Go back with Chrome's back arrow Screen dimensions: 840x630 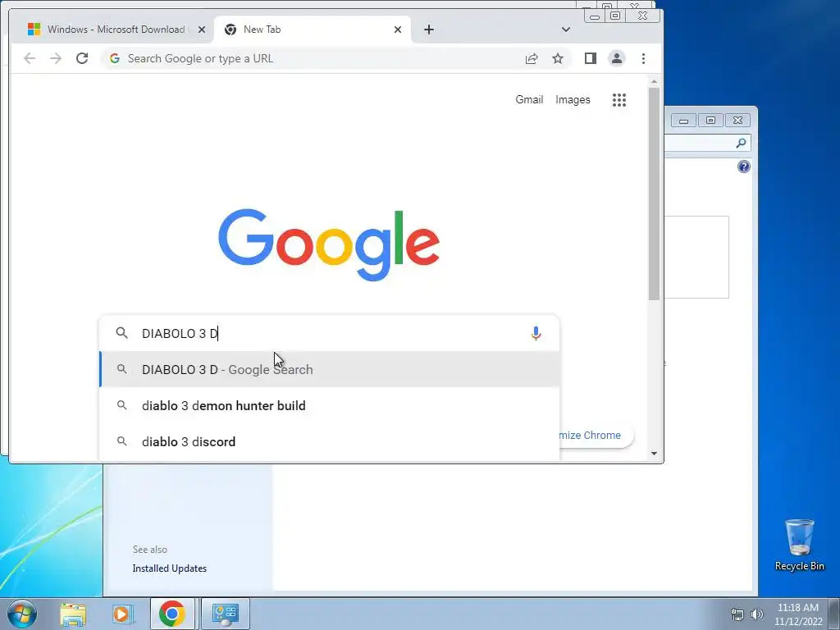(30, 58)
